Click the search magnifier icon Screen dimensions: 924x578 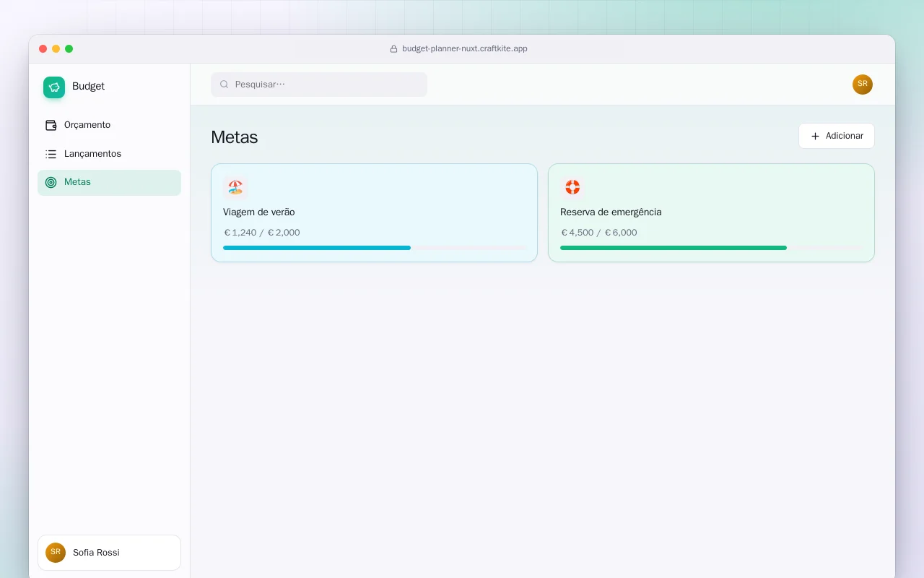225,85
